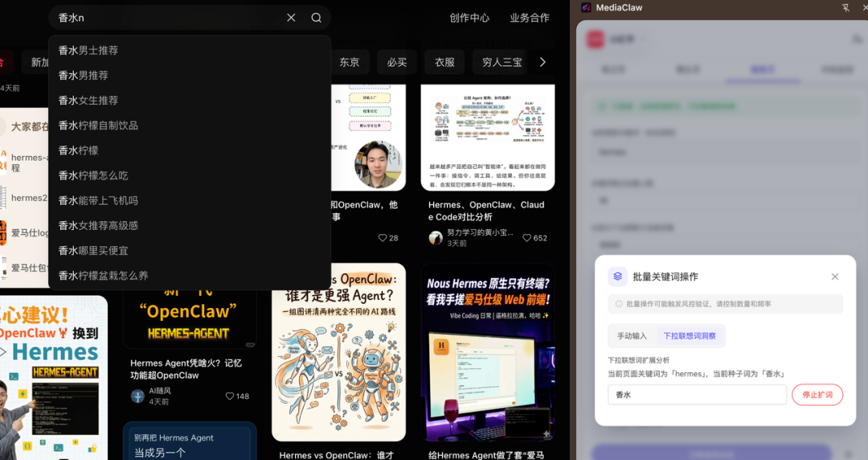868x460 pixels.
Task: Select the 东京 tag chip
Action: (x=350, y=62)
